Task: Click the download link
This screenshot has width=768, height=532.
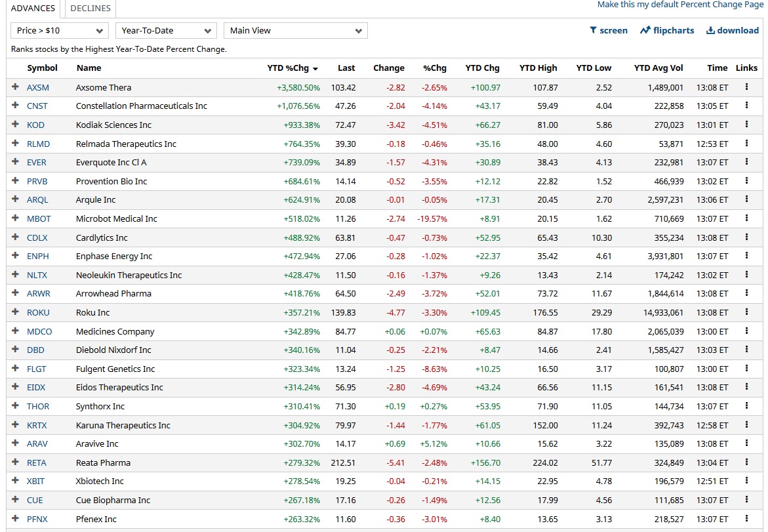Action: 732,30
